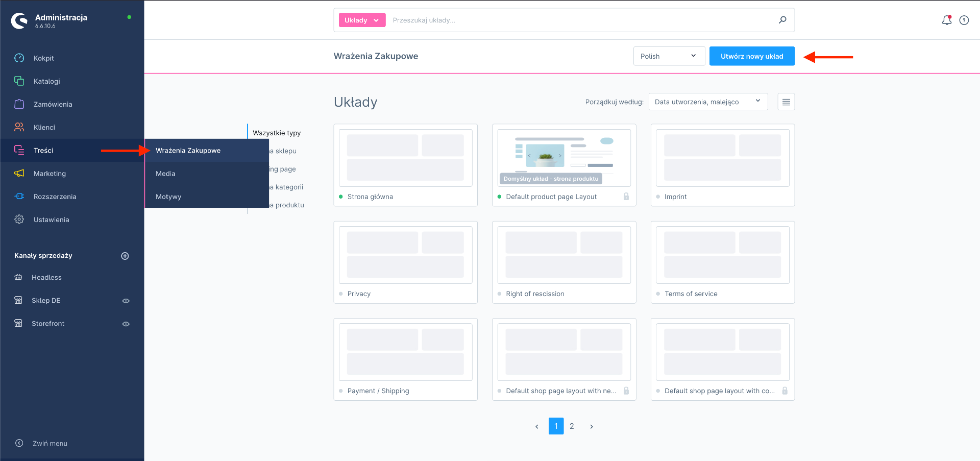Image resolution: width=980 pixels, height=461 pixels.
Task: Click the search magnifier icon
Action: [x=782, y=20]
